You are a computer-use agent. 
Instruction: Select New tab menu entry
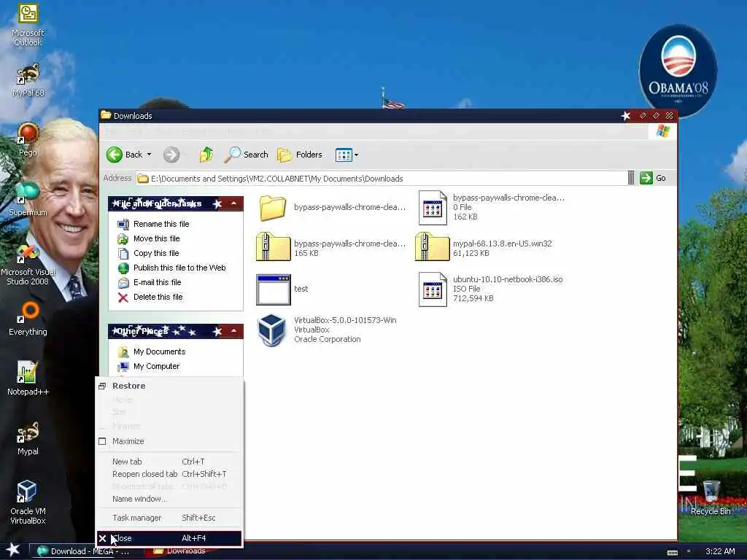[x=169, y=462]
